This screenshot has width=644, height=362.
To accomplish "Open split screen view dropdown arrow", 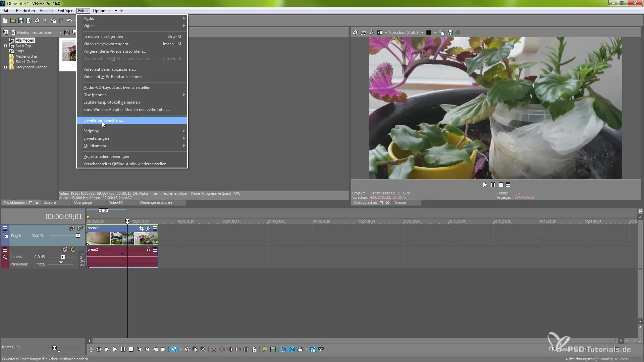I will (386, 33).
